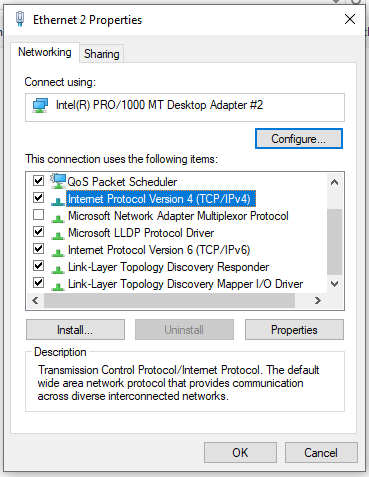Click the protocol icon next to TCP/IPv4
369x477 pixels.
click(58, 201)
